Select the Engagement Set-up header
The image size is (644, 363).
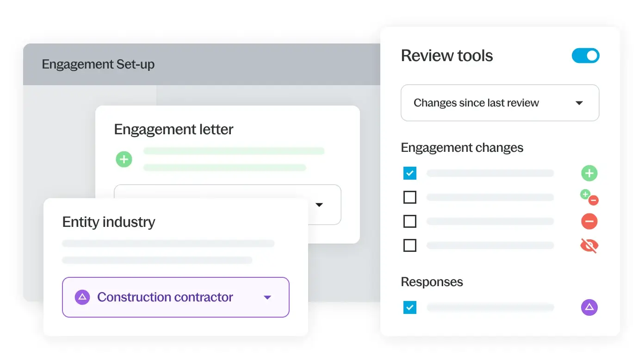98,64
